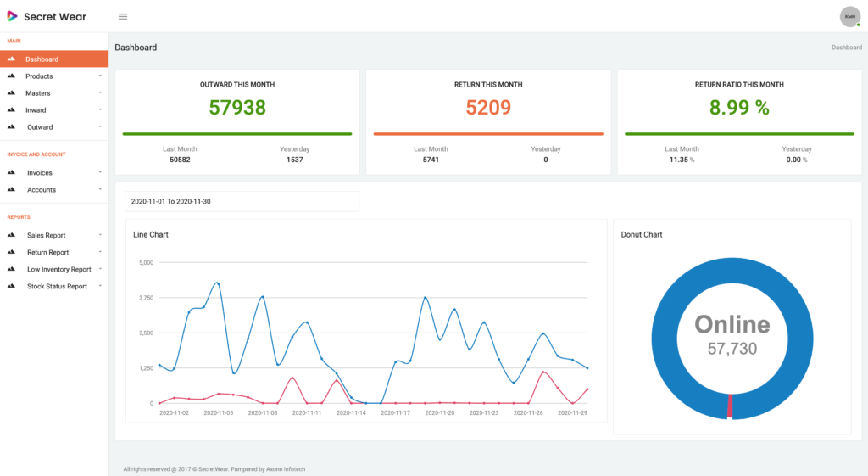Expand the Inward submenu arrow

100,109
